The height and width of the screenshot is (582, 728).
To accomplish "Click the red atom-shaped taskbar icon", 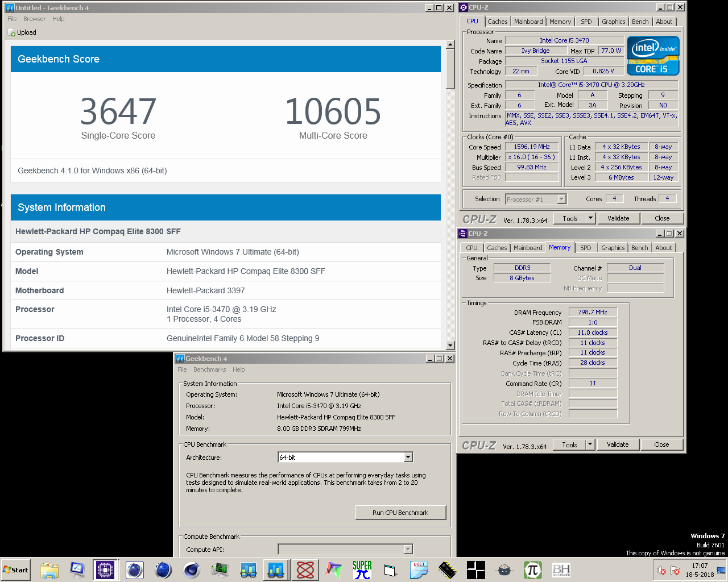I will [x=305, y=570].
